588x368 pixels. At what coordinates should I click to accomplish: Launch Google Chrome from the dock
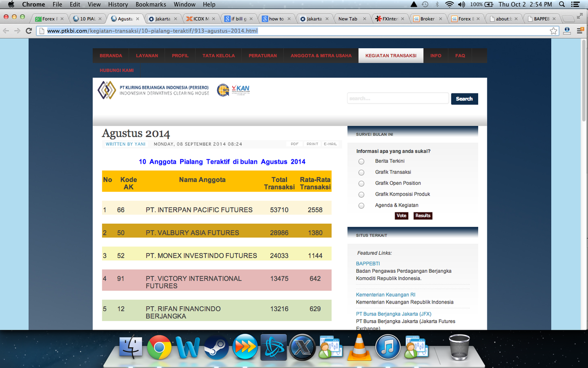[159, 347]
